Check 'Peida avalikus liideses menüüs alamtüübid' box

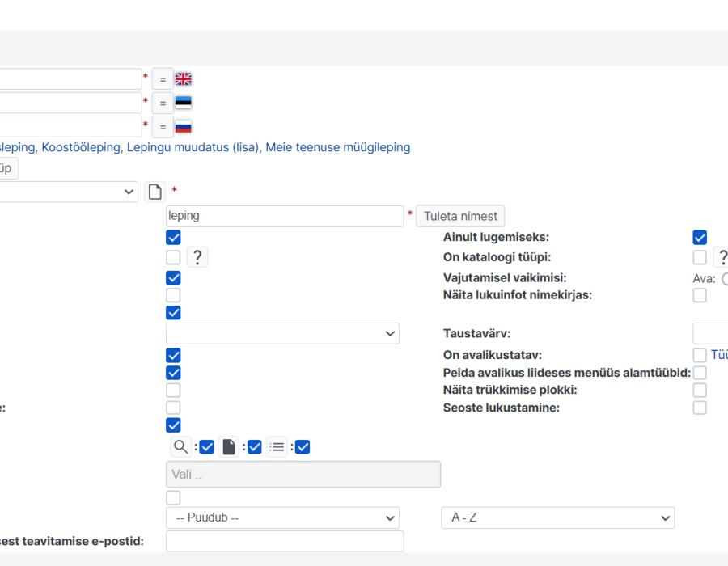click(700, 373)
